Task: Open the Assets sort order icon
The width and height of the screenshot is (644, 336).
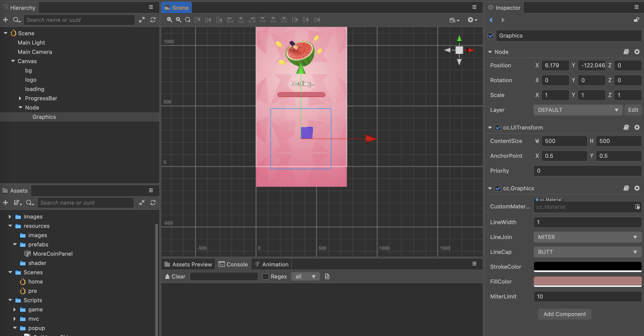Action: point(17,203)
